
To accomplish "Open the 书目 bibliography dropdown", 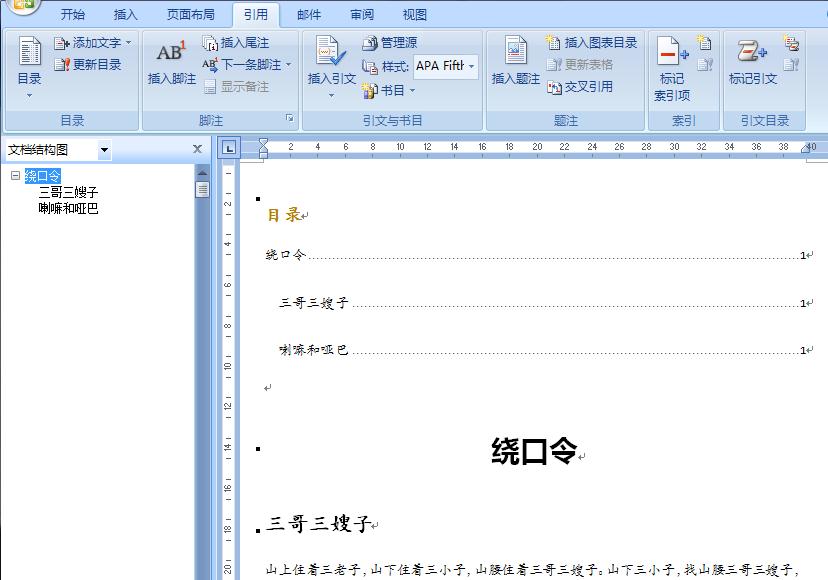I will (x=392, y=88).
